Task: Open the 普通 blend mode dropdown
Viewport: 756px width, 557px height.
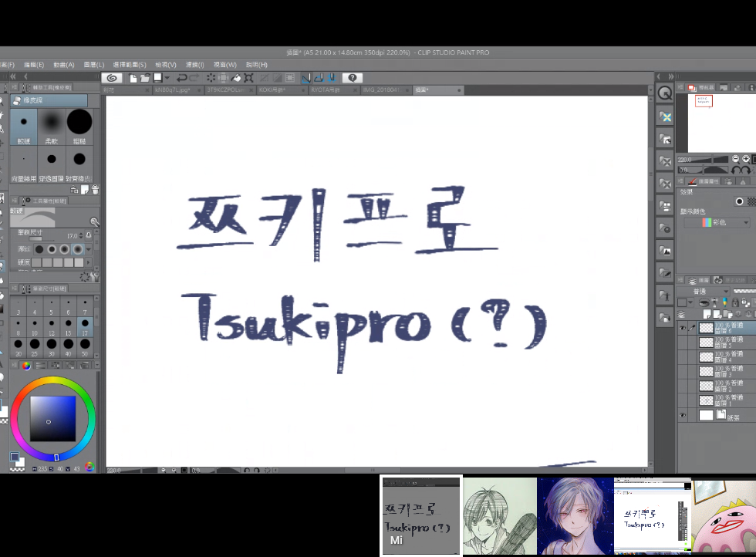Action: [704, 292]
